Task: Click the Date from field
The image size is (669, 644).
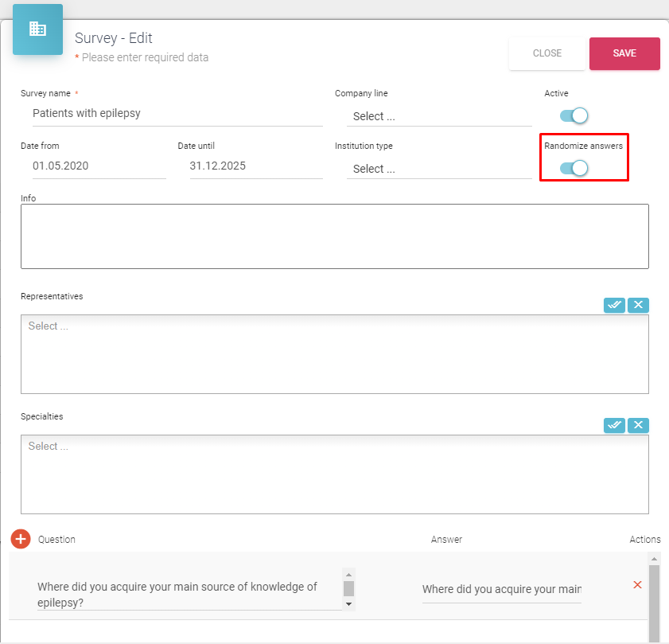Action: coord(93,166)
